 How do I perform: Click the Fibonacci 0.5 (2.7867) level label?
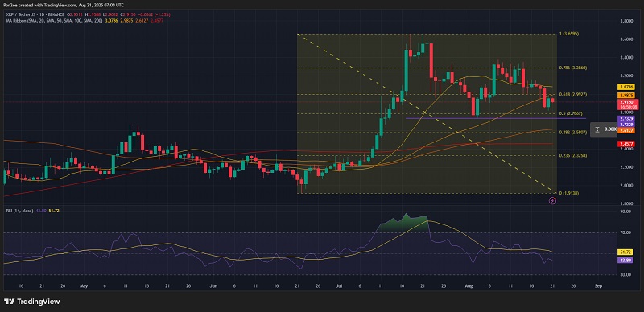pyautogui.click(x=571, y=113)
